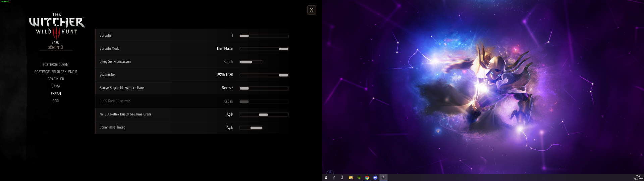Click the Donanımsal İmleç label

pos(112,127)
